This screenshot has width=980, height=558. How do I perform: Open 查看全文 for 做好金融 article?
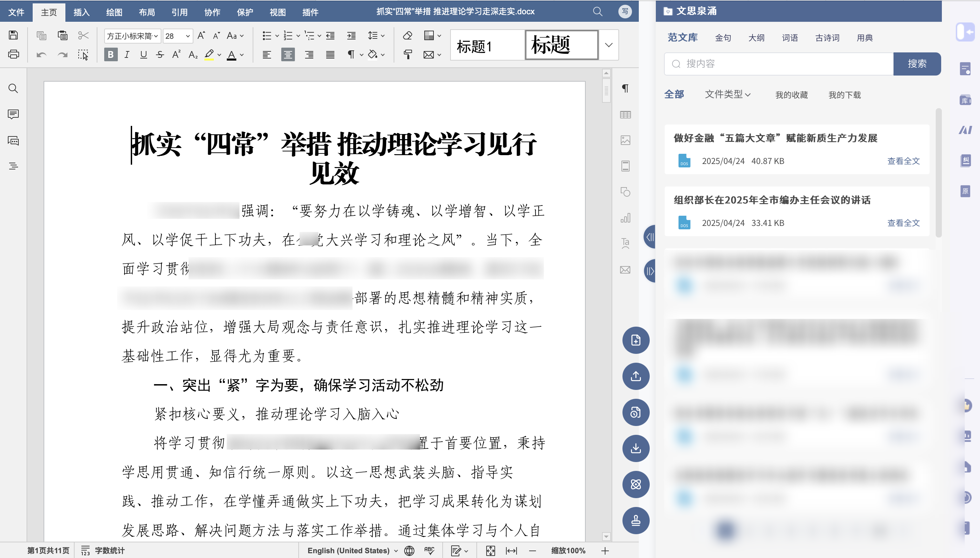tap(903, 161)
